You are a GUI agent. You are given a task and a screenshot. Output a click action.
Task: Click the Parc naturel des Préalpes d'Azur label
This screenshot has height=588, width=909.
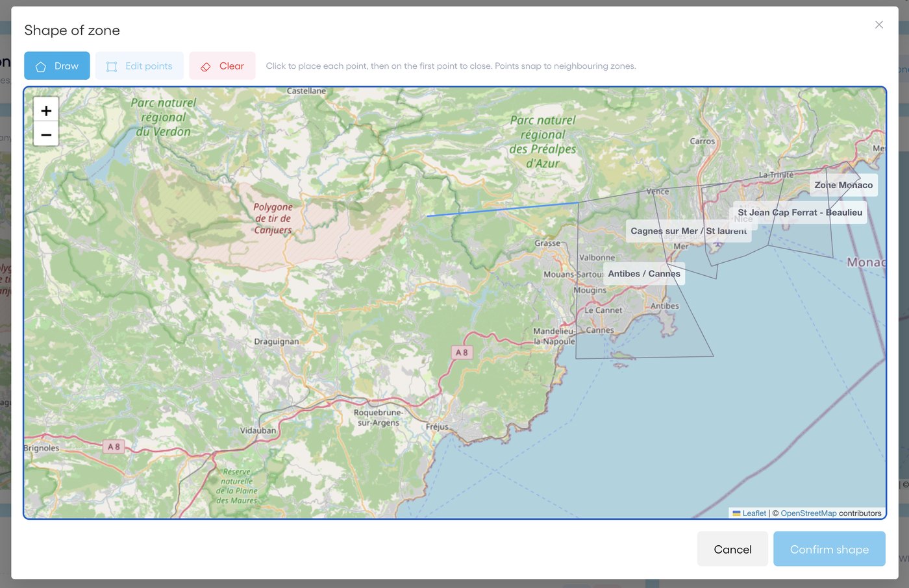pos(543,141)
